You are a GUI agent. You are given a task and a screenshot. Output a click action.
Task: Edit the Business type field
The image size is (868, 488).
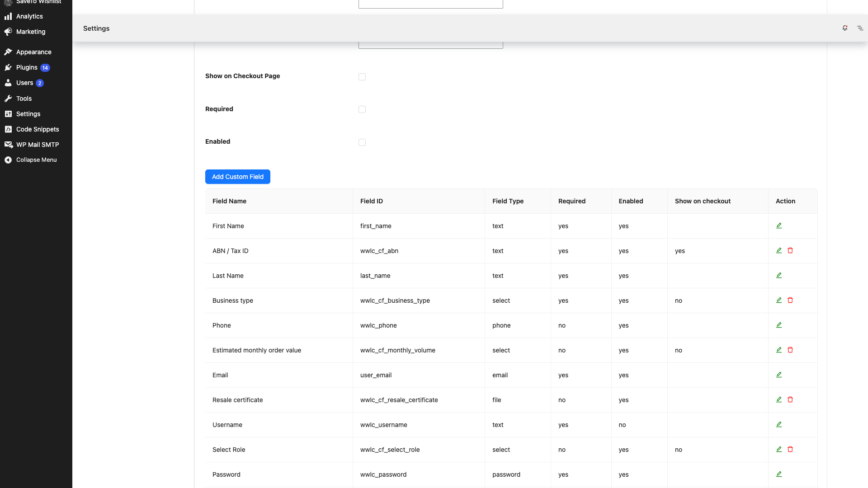779,300
